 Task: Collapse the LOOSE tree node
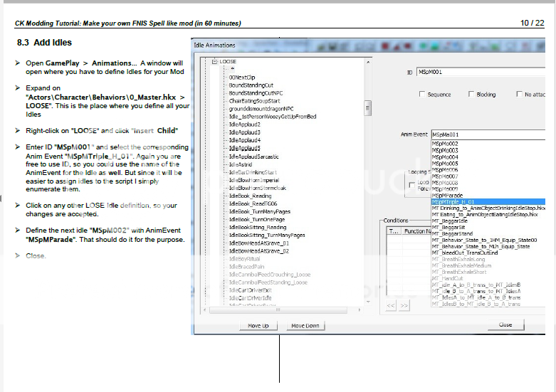point(214,62)
